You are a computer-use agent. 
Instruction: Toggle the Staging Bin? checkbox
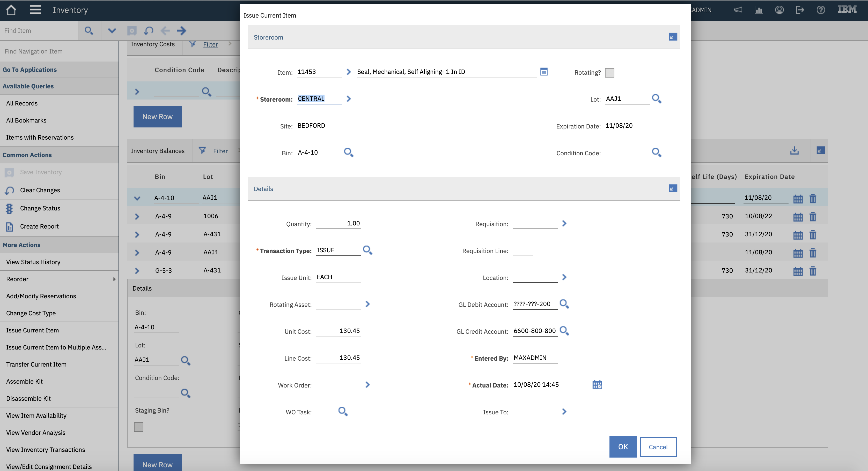(138, 427)
